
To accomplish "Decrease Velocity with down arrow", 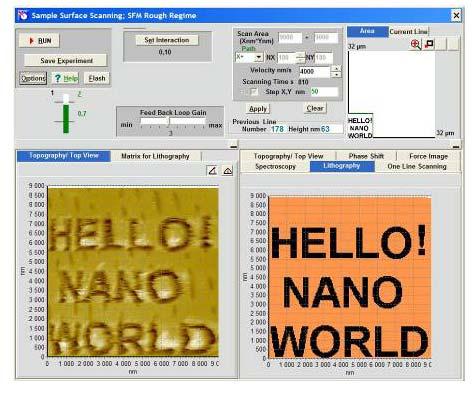I will [337, 75].
